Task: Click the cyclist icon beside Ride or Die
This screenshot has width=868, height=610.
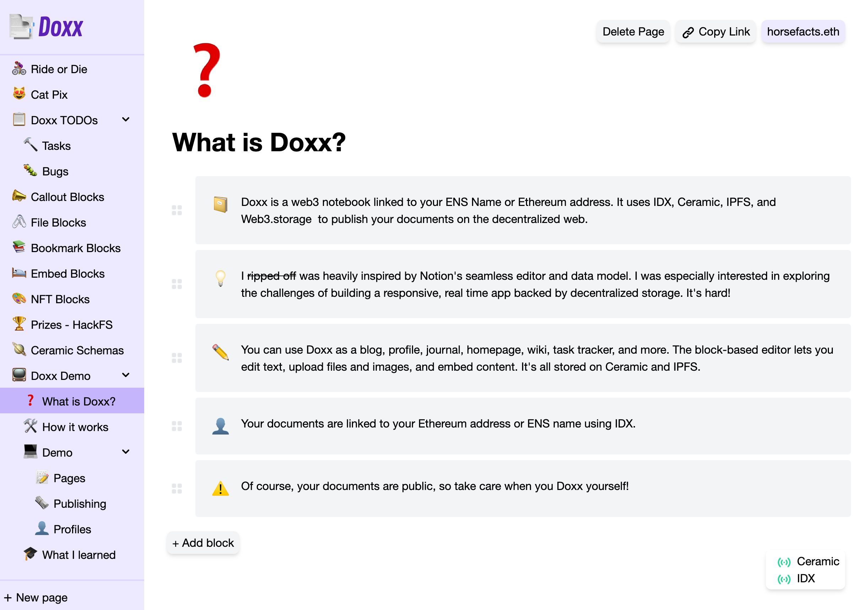Action: pyautogui.click(x=19, y=69)
